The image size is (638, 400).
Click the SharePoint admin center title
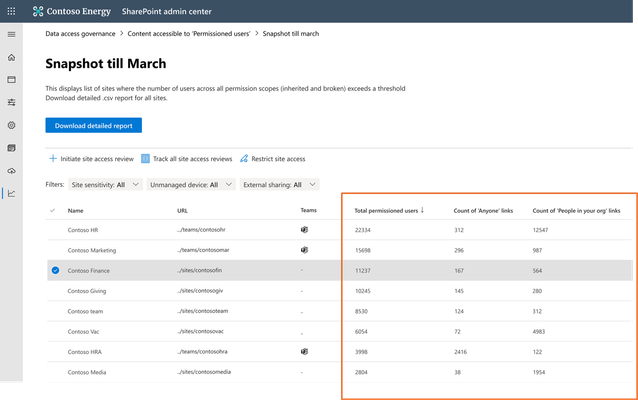click(x=166, y=11)
